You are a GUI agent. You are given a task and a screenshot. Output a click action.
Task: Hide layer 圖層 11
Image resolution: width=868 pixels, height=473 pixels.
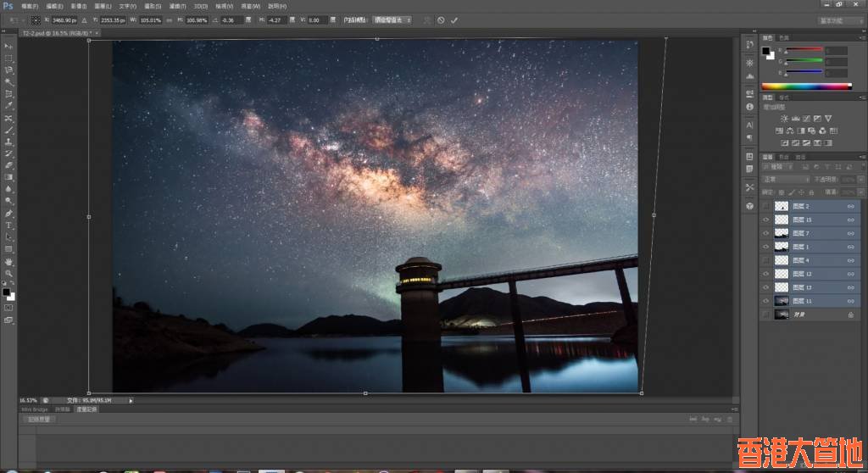[766, 301]
